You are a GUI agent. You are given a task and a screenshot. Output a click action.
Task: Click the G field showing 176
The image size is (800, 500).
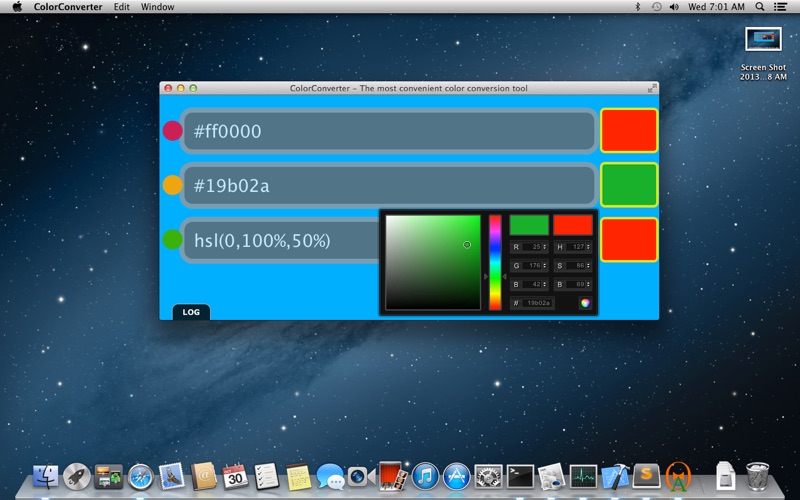coord(532,266)
